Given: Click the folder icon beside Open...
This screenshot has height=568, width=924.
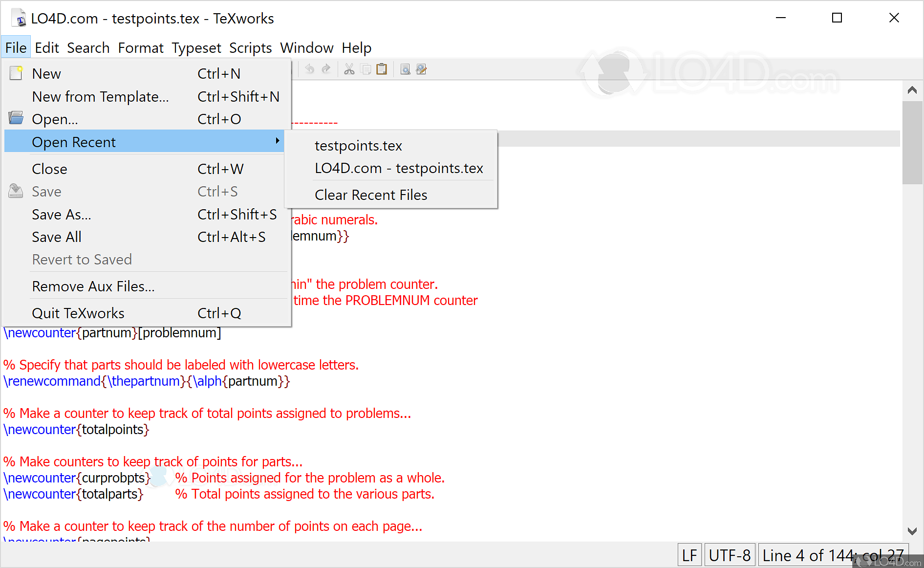Looking at the screenshot, I should click(x=16, y=118).
